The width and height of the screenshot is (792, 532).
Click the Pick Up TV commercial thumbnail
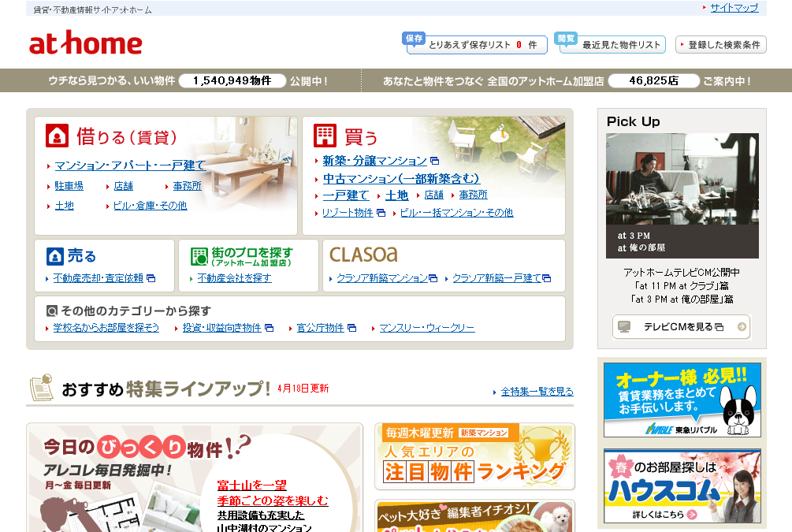[682, 195]
